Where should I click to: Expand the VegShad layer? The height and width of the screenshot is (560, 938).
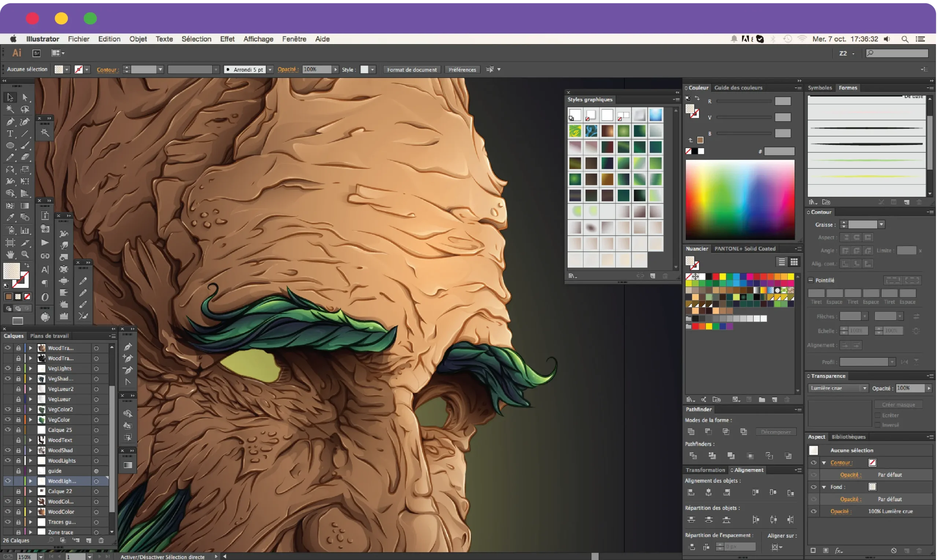pos(30,379)
